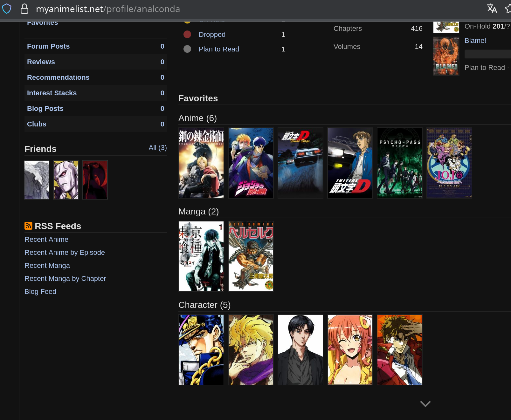Screen dimensions: 511x420
Task: Open the Clubs link
Action: (x=37, y=124)
